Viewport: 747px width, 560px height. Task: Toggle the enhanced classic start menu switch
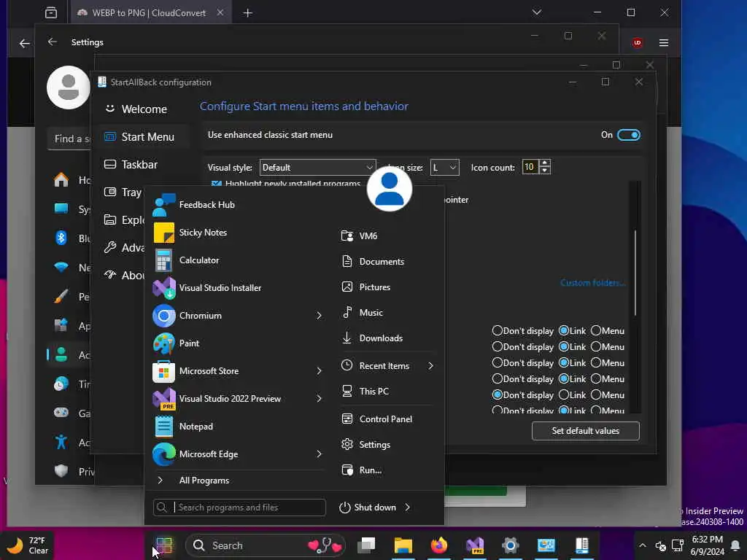(x=628, y=135)
